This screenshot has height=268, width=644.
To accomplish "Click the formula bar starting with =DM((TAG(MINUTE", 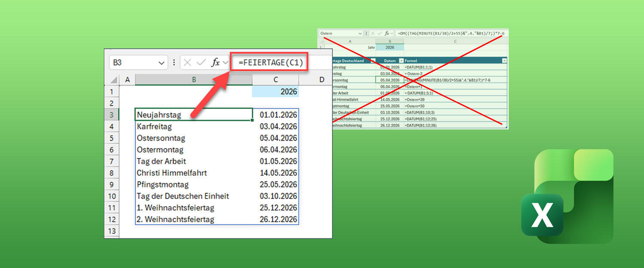I will point(452,33).
